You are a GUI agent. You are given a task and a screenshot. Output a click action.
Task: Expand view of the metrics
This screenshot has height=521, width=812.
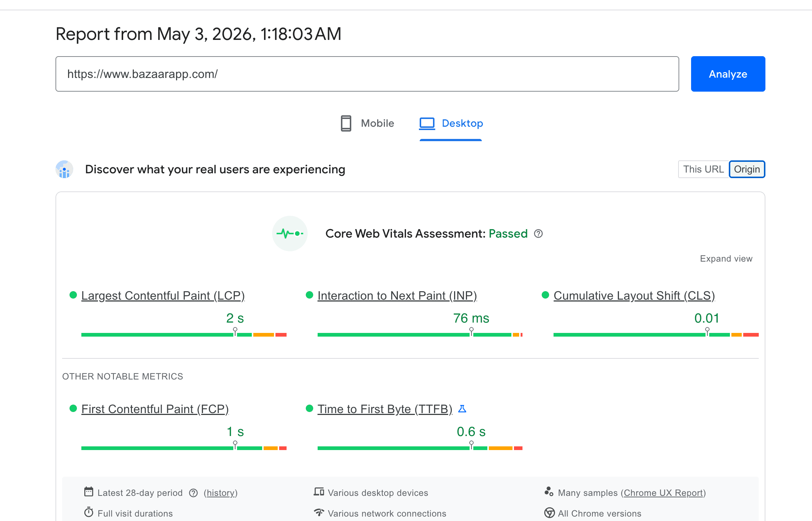coord(726,259)
